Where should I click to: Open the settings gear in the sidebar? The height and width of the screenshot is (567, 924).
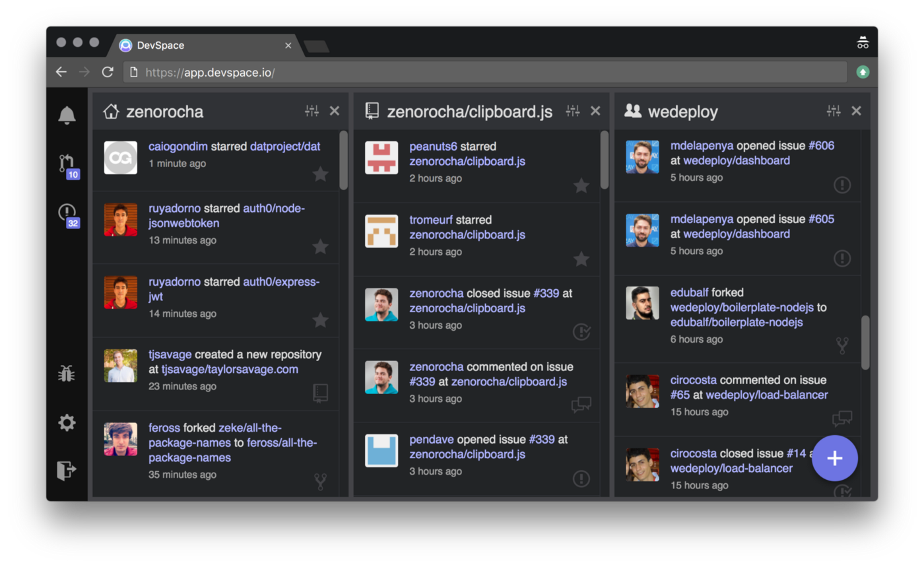click(66, 422)
